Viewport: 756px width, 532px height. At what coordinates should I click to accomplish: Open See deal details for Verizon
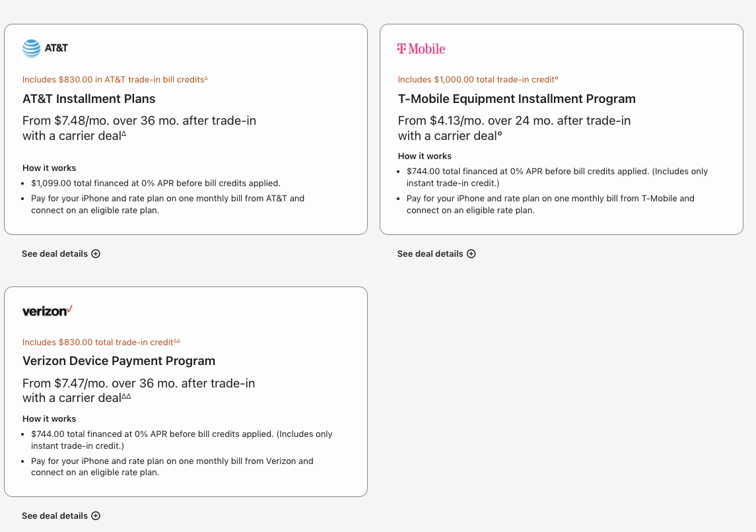pyautogui.click(x=55, y=516)
